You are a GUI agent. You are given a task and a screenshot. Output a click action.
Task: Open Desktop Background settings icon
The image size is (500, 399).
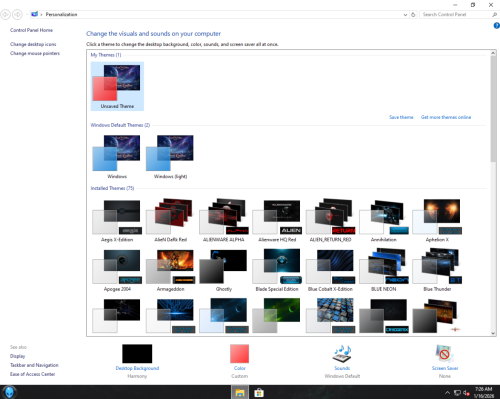click(137, 354)
